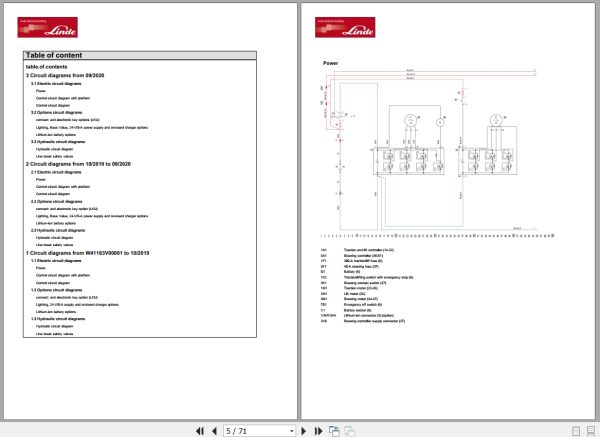600x437 pixels.
Task: Open '1.2 Options circuit diagrams' entry
Action: coord(56,290)
